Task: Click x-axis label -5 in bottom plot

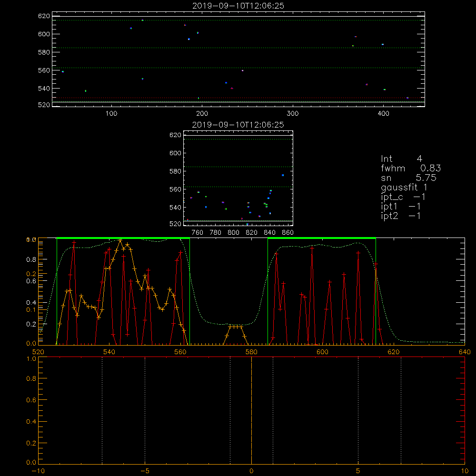Action: click(x=145, y=471)
